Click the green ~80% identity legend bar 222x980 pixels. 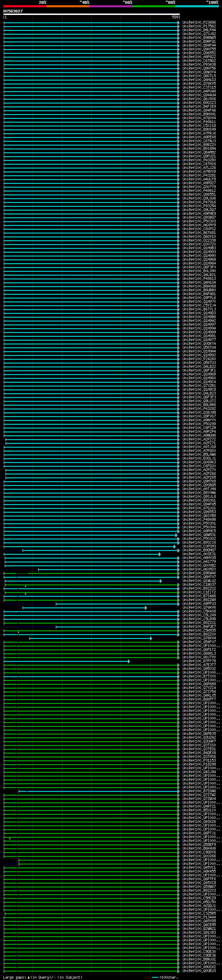154,6
